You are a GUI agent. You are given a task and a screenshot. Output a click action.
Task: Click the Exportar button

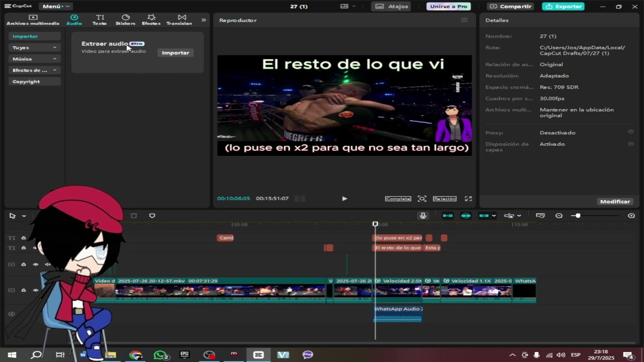pos(563,7)
